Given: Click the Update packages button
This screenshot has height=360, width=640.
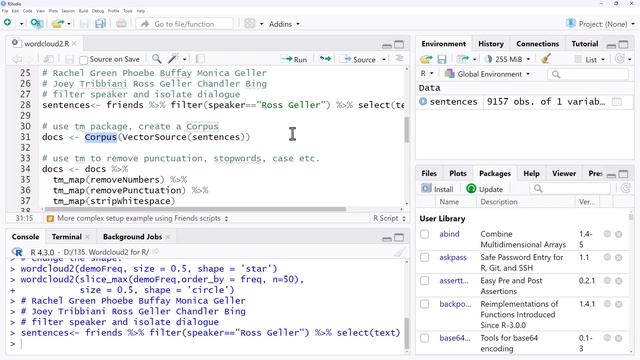Looking at the screenshot, I should (484, 189).
